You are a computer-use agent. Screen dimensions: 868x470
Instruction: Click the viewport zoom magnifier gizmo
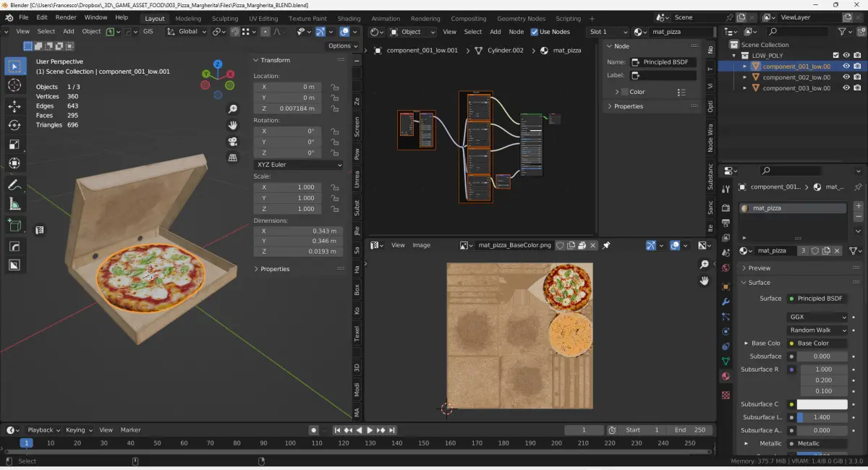click(233, 109)
